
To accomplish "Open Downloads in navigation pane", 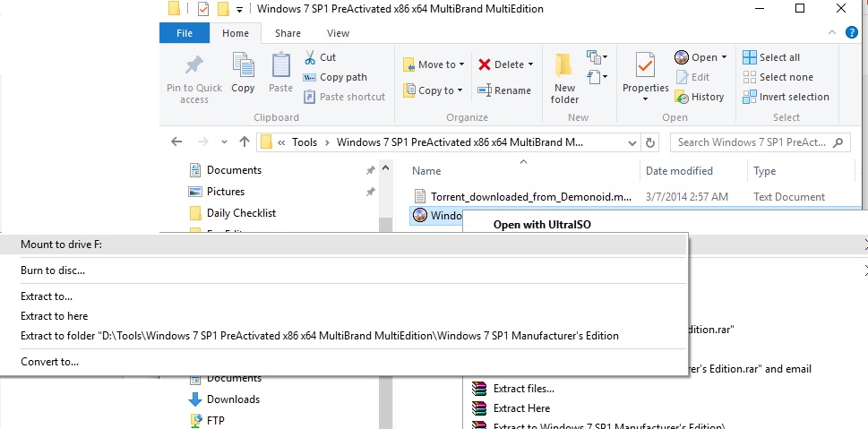I will click(233, 399).
